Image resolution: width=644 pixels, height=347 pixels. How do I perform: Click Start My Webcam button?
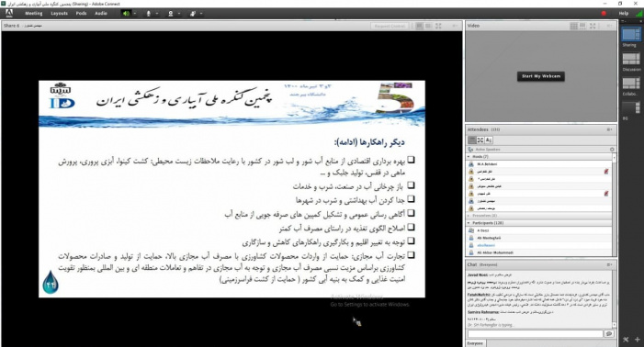(x=541, y=76)
